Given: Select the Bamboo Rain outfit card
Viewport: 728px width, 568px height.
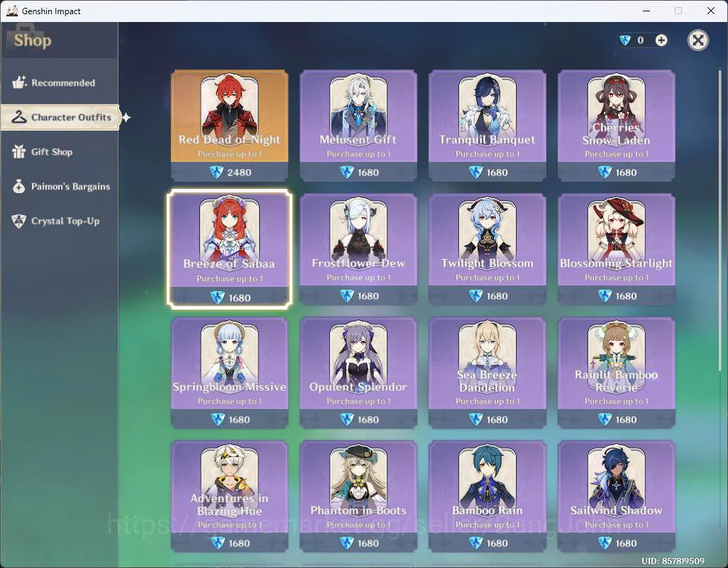Looking at the screenshot, I should point(487,496).
